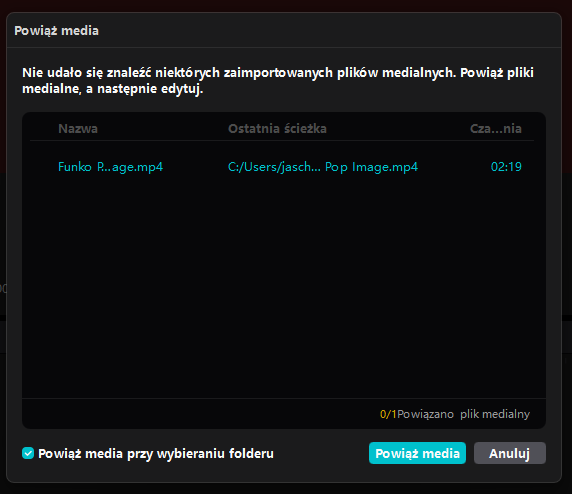Click the path C:/Users/jasch... Pop Image.mp4
The height and width of the screenshot is (494, 572).
pyautogui.click(x=323, y=167)
